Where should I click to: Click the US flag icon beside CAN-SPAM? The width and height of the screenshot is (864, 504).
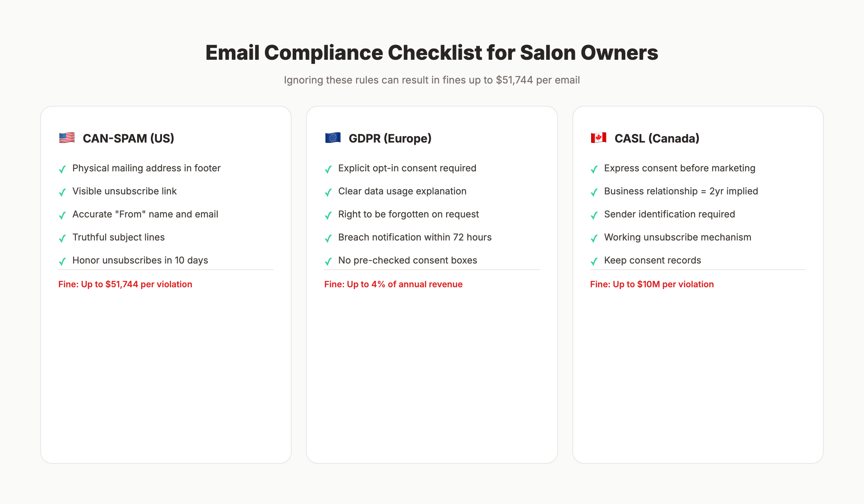[66, 138]
